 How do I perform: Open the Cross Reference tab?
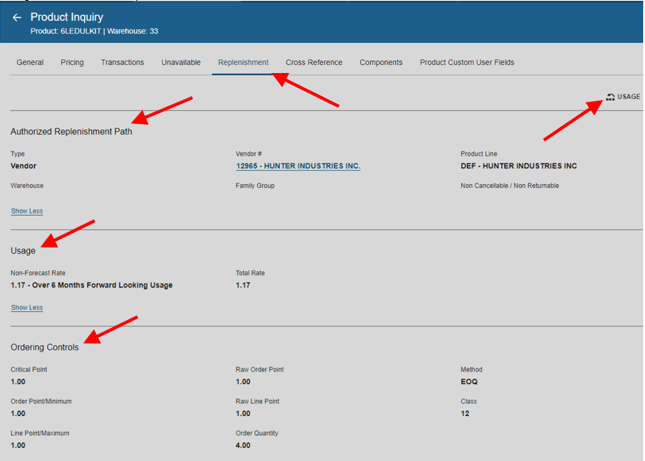(x=314, y=62)
